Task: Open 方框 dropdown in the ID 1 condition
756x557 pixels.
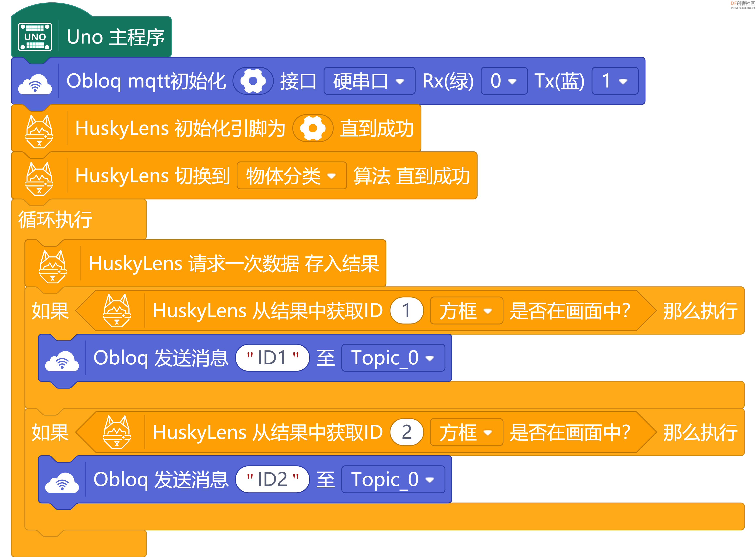Action: pos(467,311)
